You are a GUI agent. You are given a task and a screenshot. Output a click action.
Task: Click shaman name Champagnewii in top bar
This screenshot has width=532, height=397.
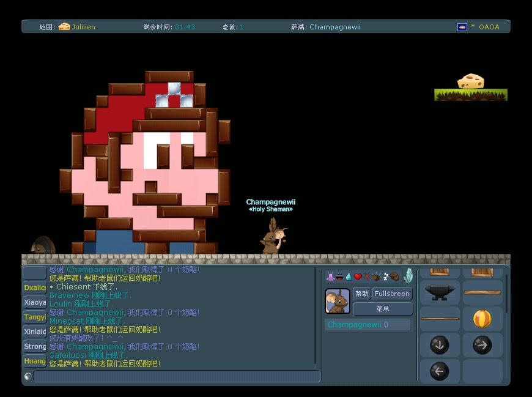335,27
